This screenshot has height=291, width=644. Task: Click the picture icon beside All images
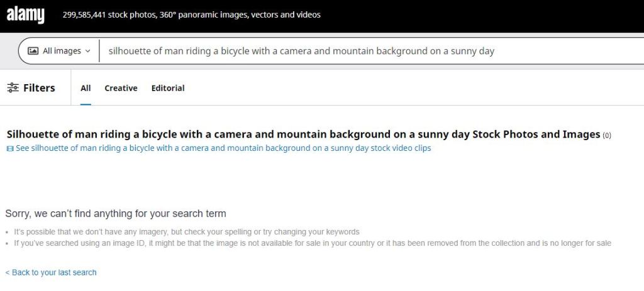(33, 51)
